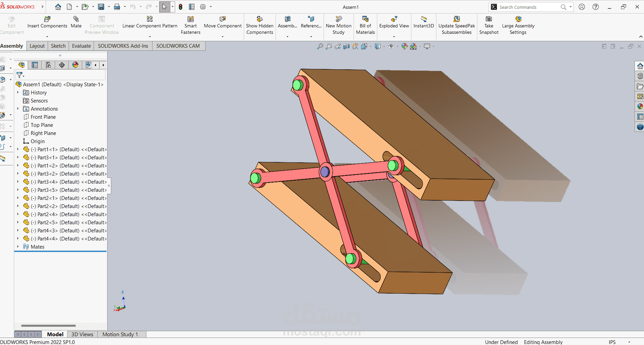Viewport: 644px width, 345px height.
Task: Switch to the Motion Study 1 tab
Action: (120, 334)
